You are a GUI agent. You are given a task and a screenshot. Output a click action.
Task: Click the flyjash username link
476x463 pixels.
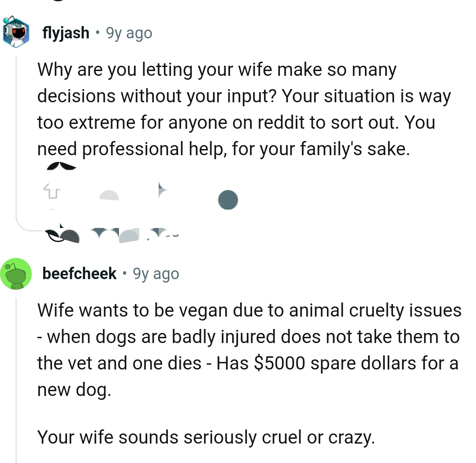click(x=66, y=32)
